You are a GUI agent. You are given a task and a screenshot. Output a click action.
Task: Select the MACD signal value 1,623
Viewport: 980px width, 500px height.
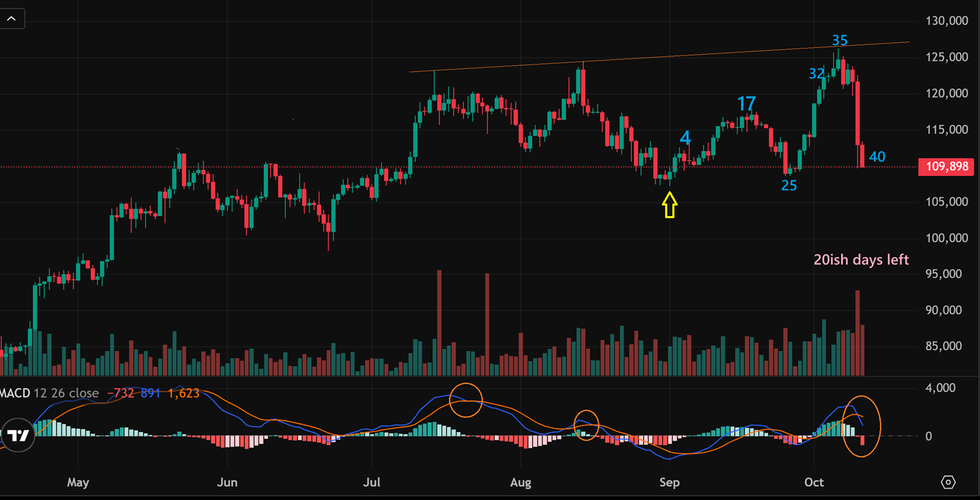(184, 393)
